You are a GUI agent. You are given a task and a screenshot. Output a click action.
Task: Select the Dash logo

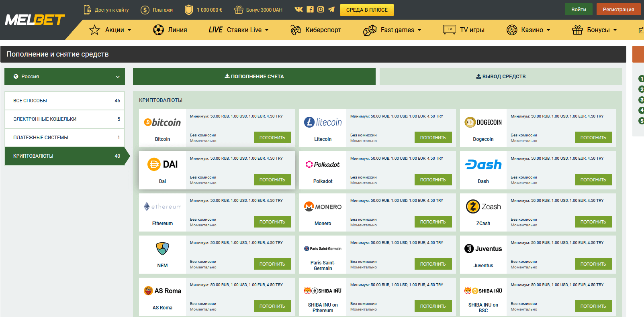(483, 165)
